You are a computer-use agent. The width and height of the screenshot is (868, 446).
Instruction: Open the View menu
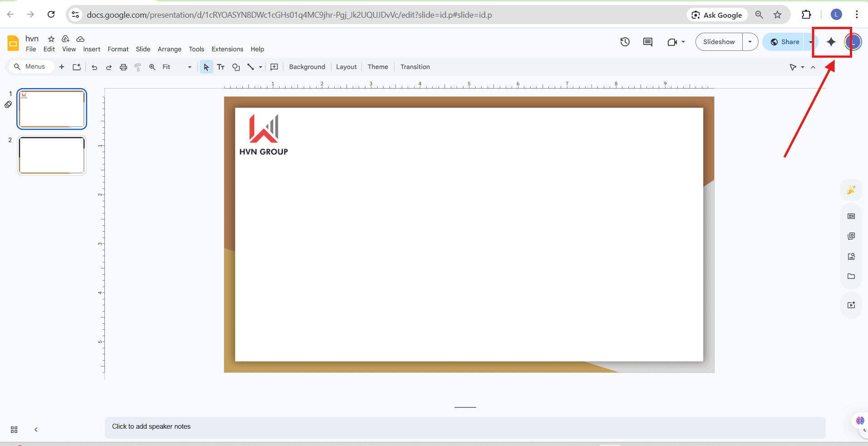pos(69,49)
